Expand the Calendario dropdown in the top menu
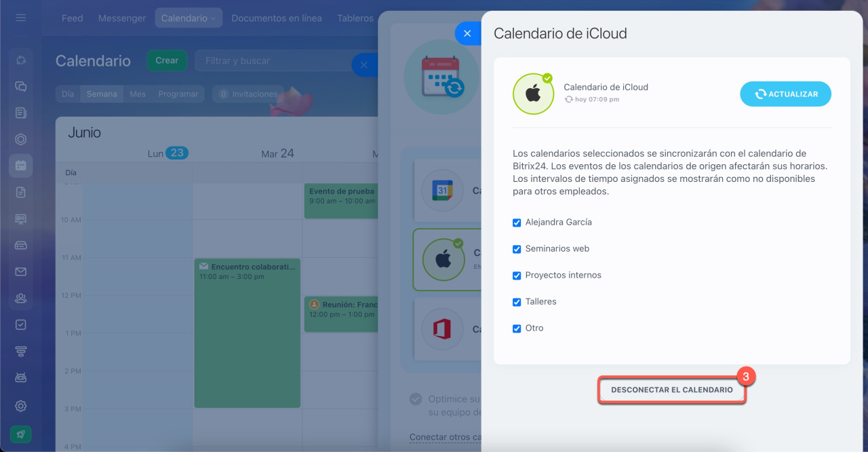 (188, 18)
